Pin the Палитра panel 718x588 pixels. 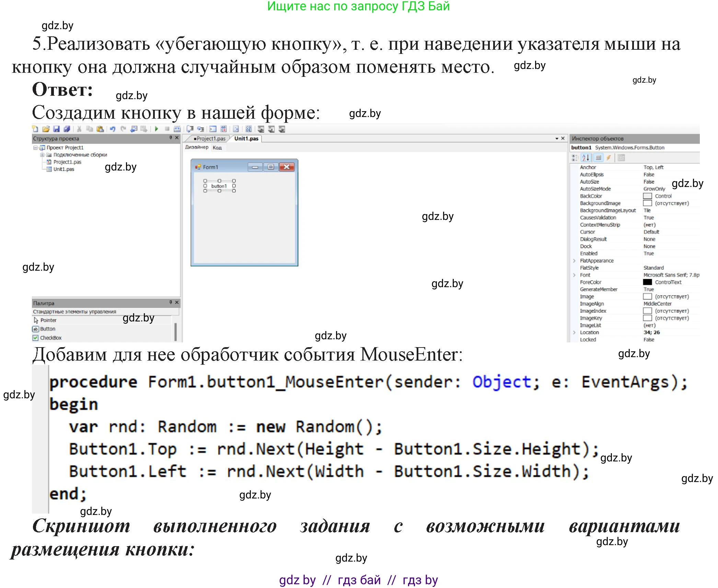point(171,302)
